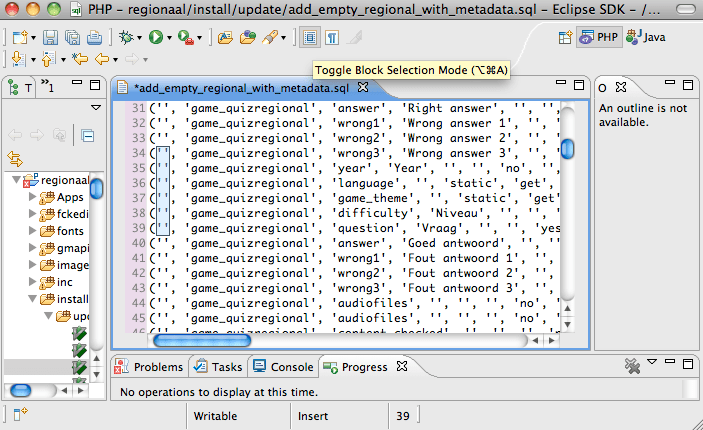Click the Save All icon

click(72, 38)
